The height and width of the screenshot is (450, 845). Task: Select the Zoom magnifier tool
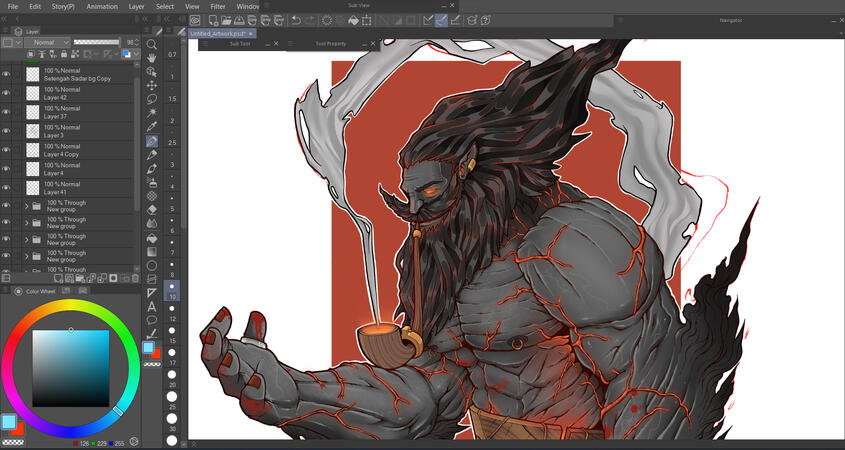151,45
